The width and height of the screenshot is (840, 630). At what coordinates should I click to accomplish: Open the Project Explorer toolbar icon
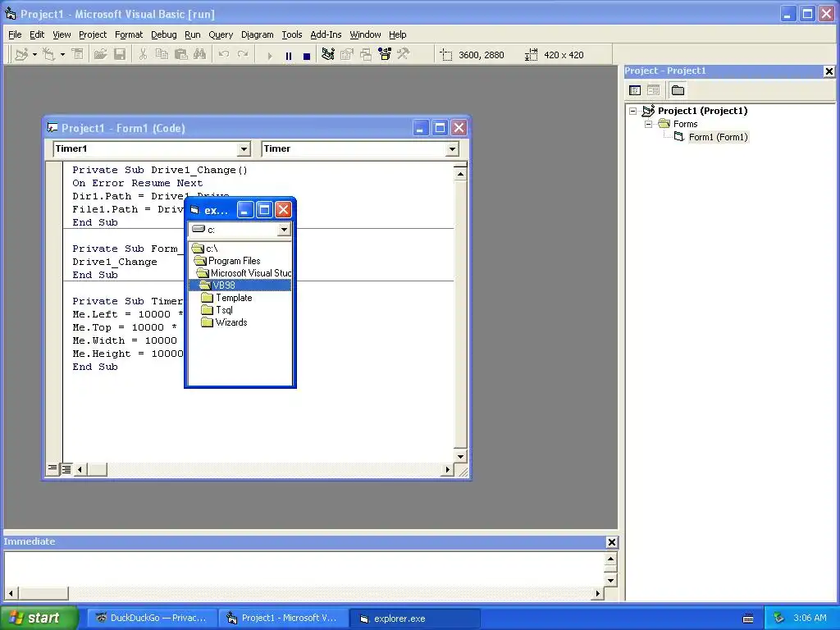coord(328,54)
